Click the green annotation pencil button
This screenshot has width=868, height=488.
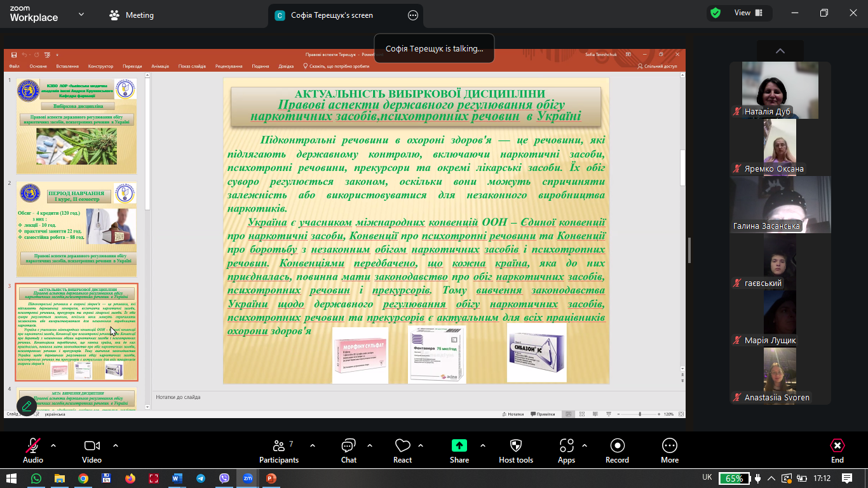27,405
